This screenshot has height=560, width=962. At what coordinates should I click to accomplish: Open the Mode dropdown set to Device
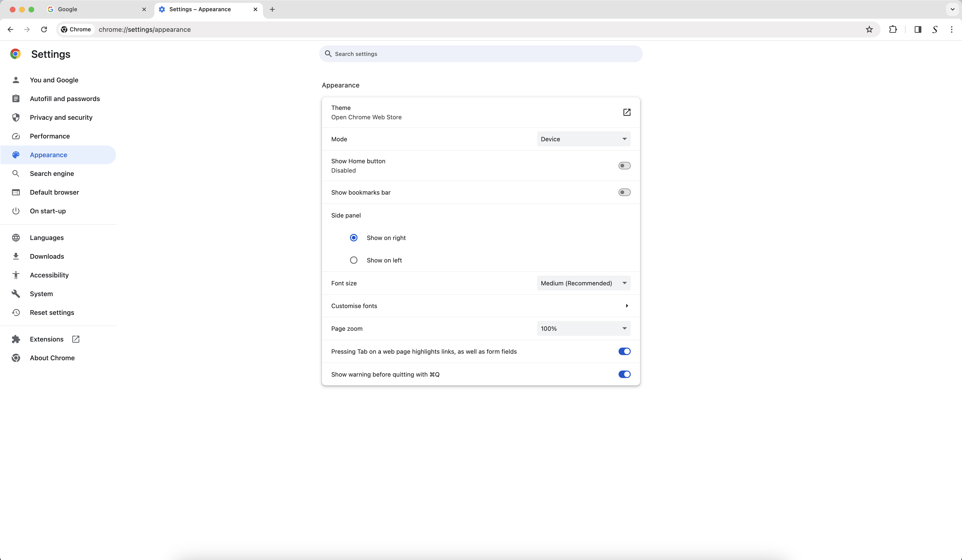583,139
